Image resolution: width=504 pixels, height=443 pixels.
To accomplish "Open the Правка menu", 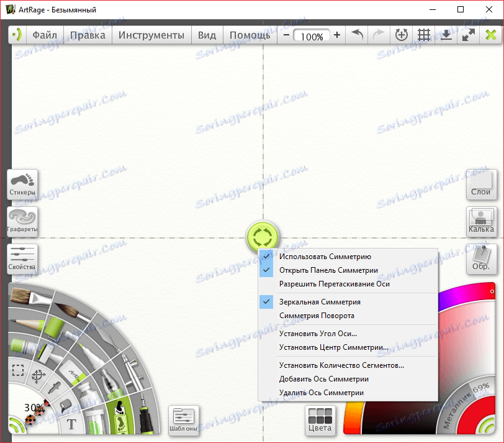I will [88, 35].
